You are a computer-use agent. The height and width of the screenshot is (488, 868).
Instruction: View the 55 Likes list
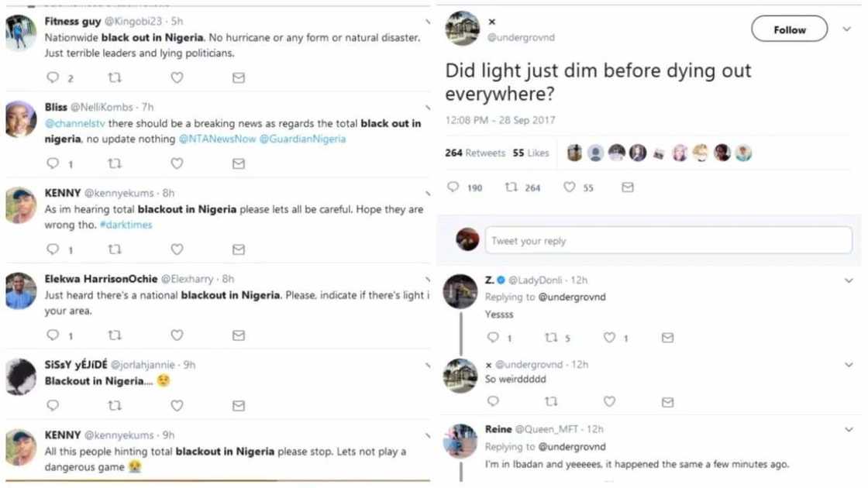coord(531,153)
